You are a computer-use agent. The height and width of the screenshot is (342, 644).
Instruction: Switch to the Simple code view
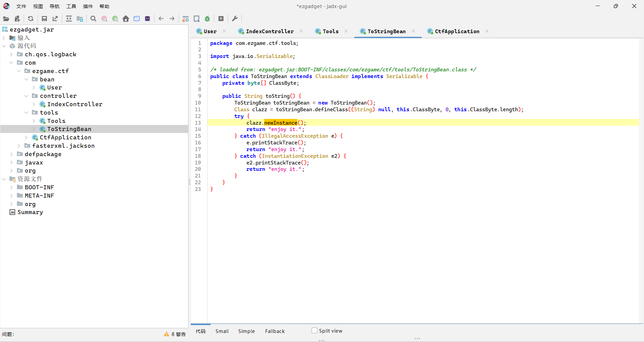(x=246, y=331)
